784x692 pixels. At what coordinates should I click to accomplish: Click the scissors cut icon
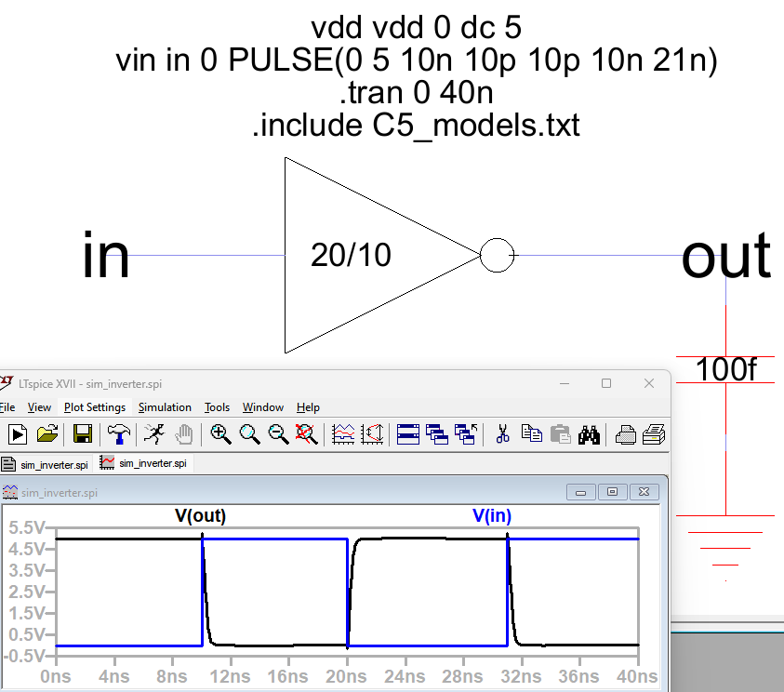click(503, 433)
